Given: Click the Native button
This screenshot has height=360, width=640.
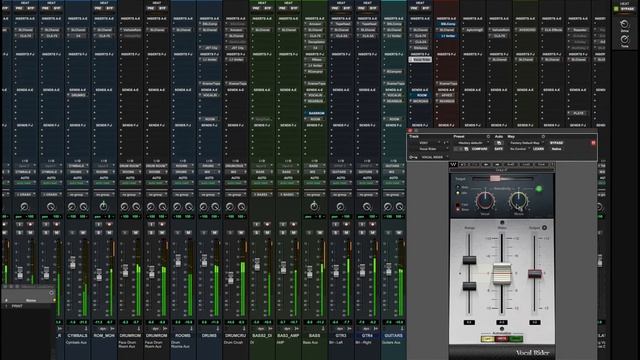Looking at the screenshot, I should point(556,149).
